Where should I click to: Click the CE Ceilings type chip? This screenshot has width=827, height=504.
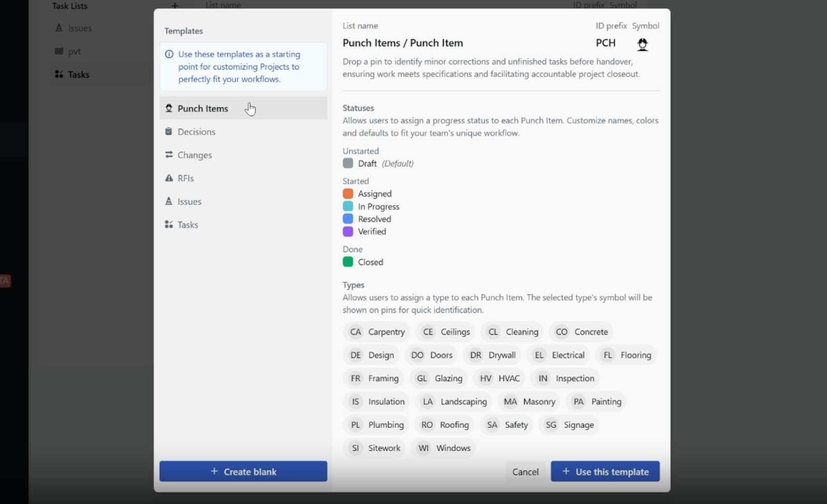[446, 332]
